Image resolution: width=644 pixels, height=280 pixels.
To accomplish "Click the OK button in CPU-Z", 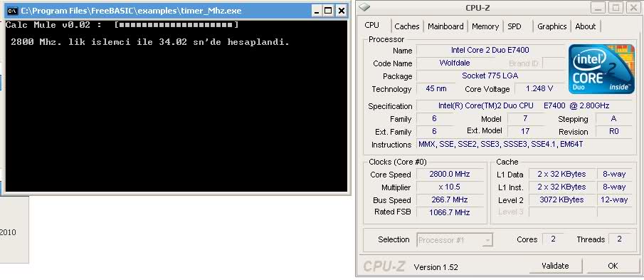I will point(613,266).
